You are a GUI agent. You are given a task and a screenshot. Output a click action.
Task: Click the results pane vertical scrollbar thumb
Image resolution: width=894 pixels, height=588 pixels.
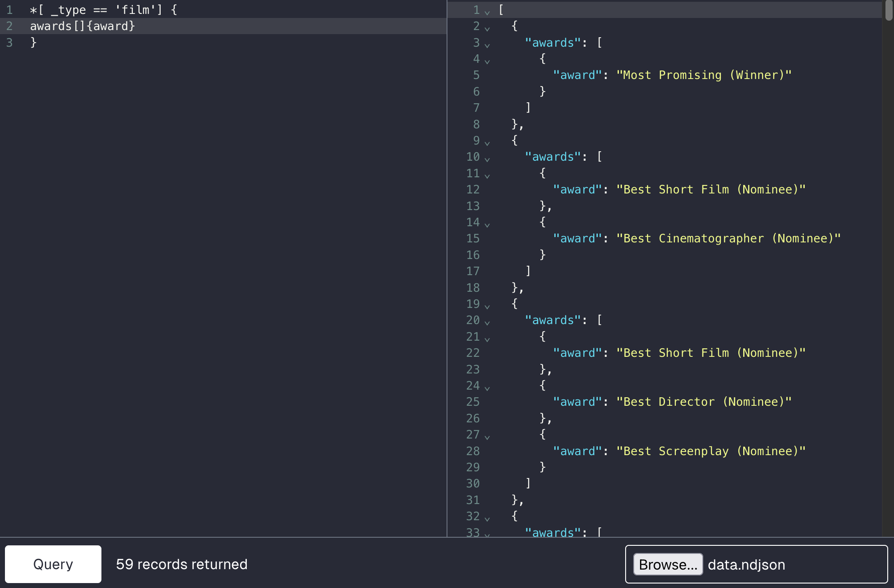pos(889,10)
